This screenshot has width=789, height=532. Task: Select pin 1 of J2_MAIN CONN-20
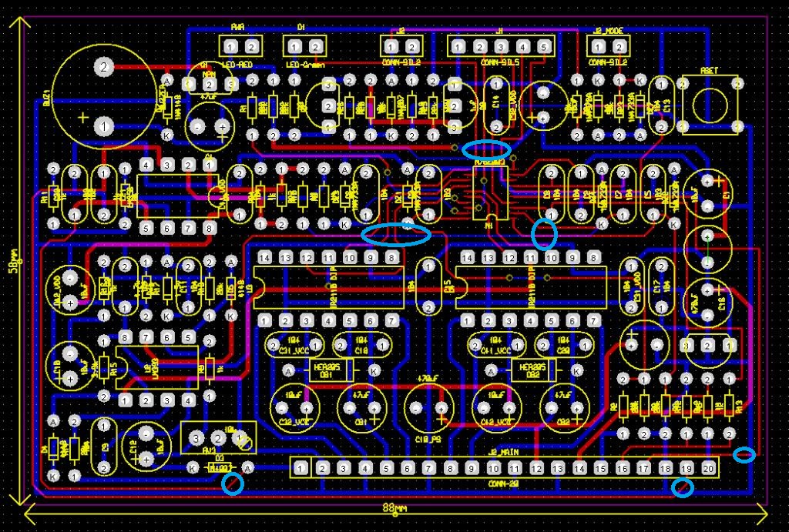(x=300, y=469)
